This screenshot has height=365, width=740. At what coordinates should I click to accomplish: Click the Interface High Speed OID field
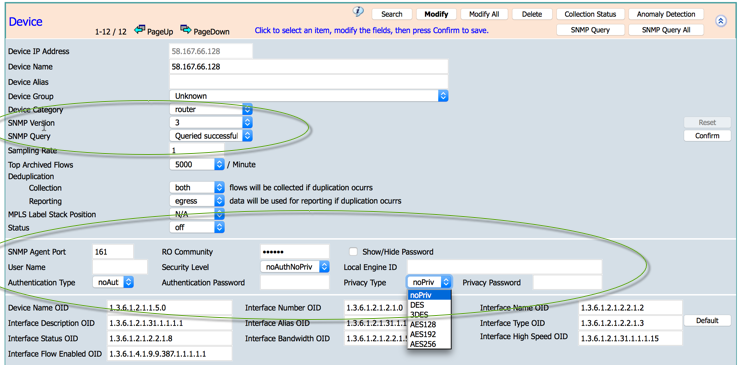(631, 339)
